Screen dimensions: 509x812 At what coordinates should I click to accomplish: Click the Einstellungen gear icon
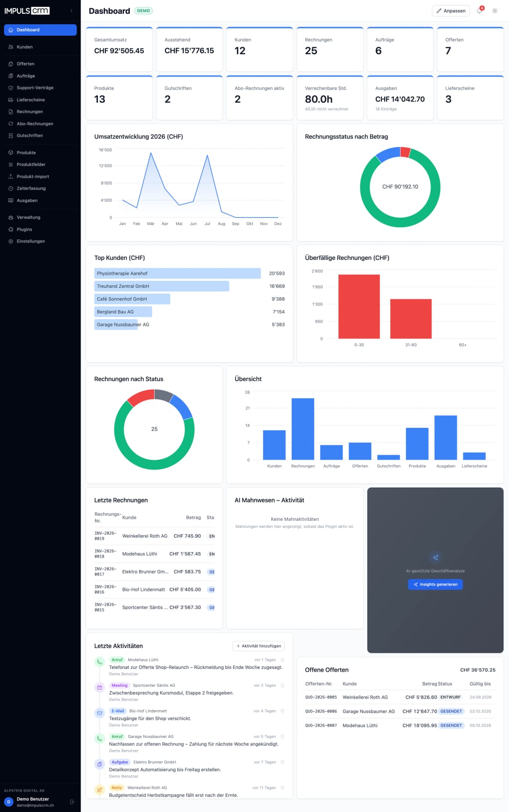11,242
